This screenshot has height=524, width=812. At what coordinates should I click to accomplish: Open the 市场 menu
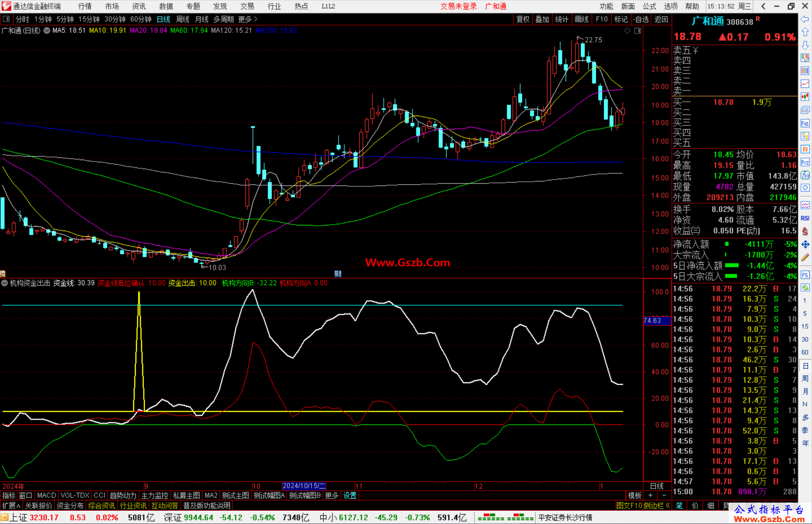click(112, 6)
